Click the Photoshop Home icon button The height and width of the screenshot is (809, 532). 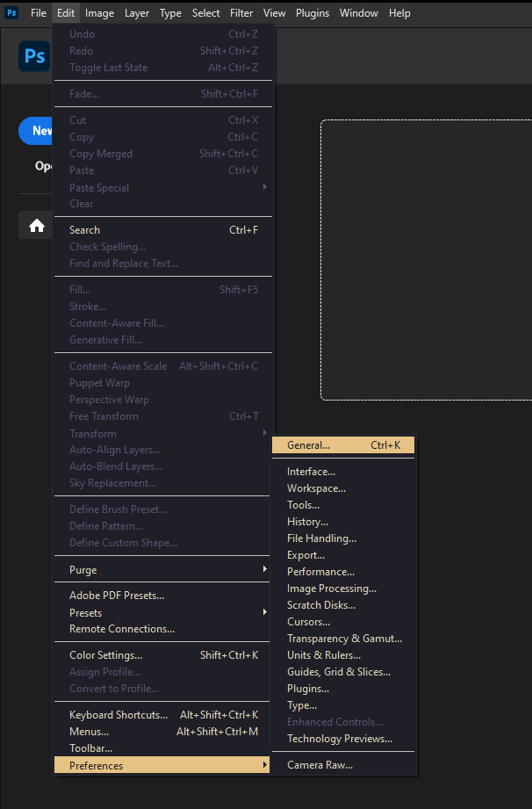point(36,226)
